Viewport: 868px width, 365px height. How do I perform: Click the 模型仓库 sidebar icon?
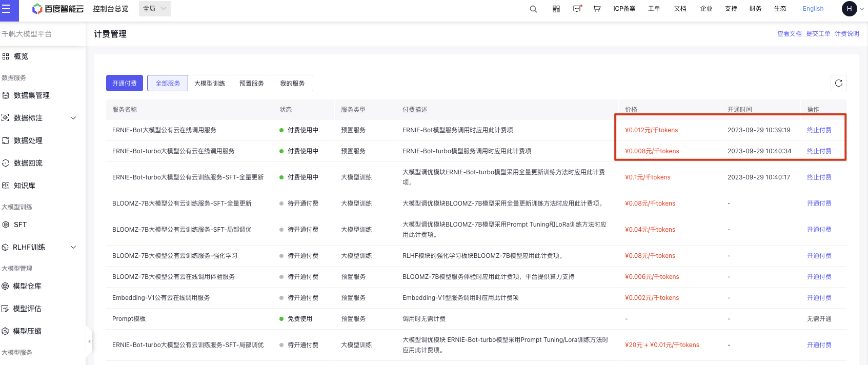pyautogui.click(x=6, y=286)
